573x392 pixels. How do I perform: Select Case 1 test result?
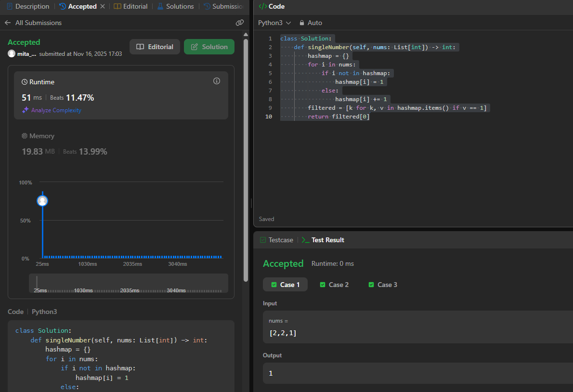(285, 285)
